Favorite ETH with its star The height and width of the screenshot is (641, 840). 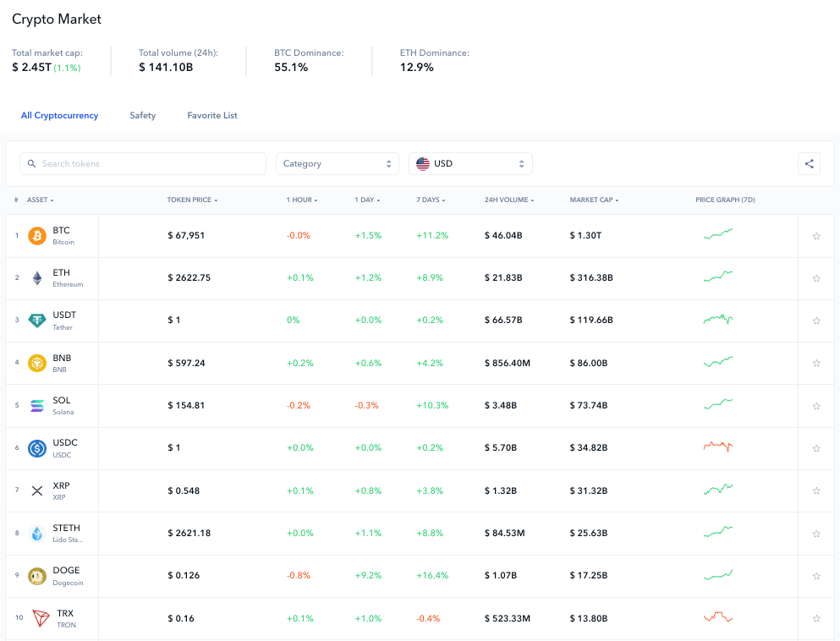coord(816,278)
